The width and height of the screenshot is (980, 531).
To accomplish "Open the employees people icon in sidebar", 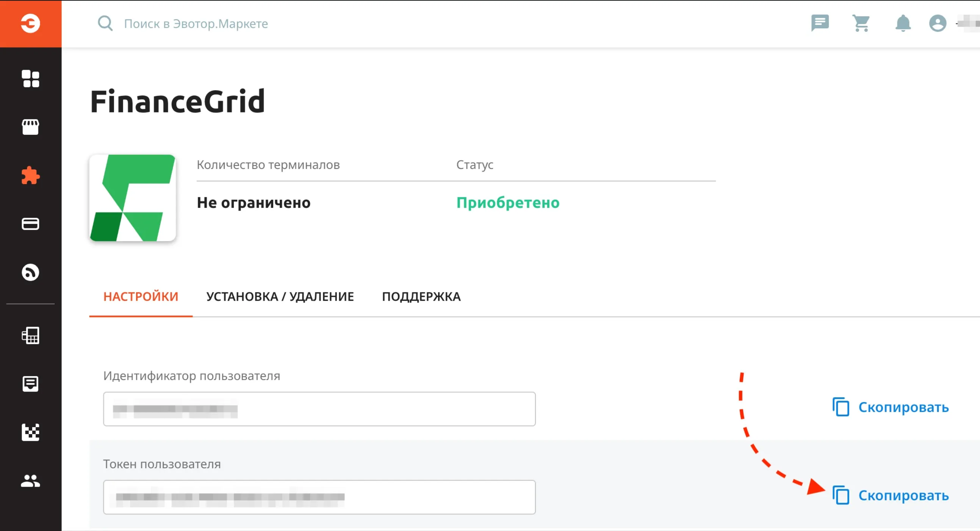I will click(30, 481).
